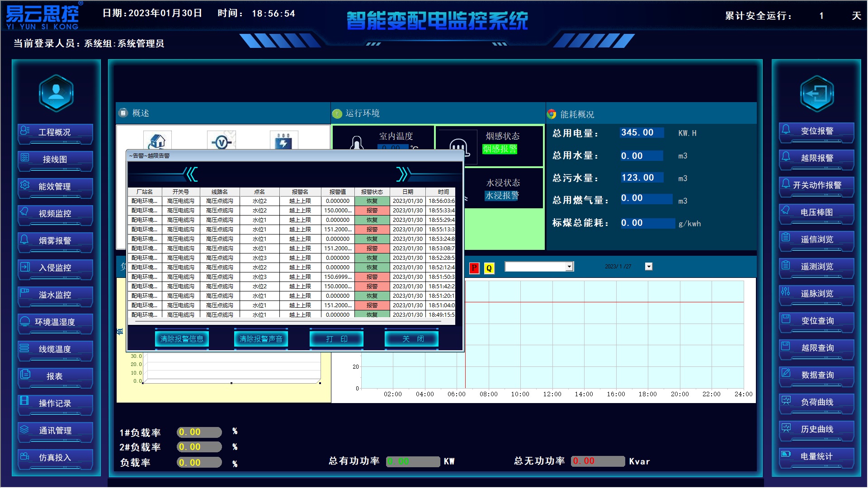This screenshot has width=868, height=488.
Task: Click the voltmeter V icon in overview
Action: tap(221, 142)
